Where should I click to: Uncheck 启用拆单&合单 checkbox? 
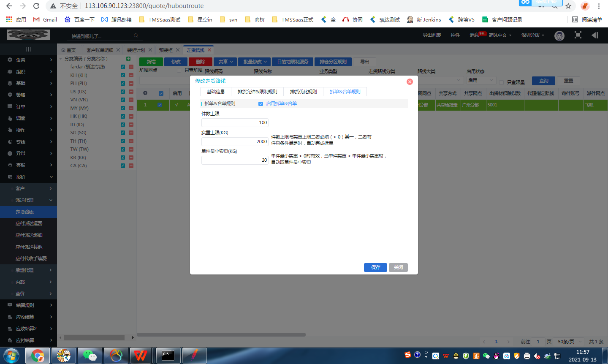click(x=261, y=103)
